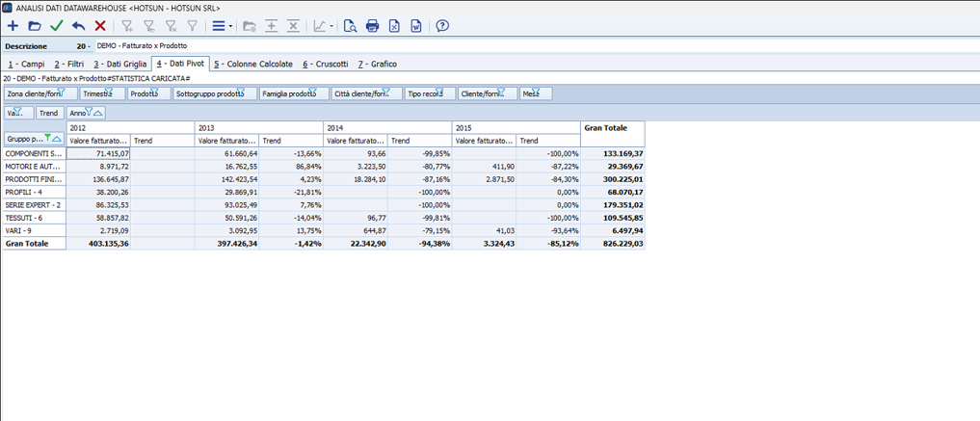This screenshot has width=980, height=421.
Task: Click the printer icon
Action: [x=373, y=26]
